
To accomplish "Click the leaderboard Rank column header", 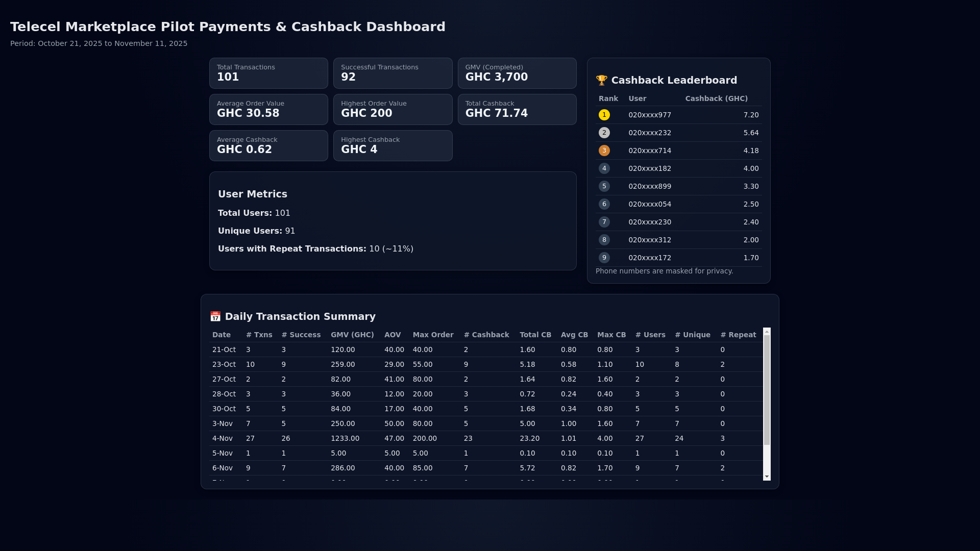I will [x=608, y=98].
